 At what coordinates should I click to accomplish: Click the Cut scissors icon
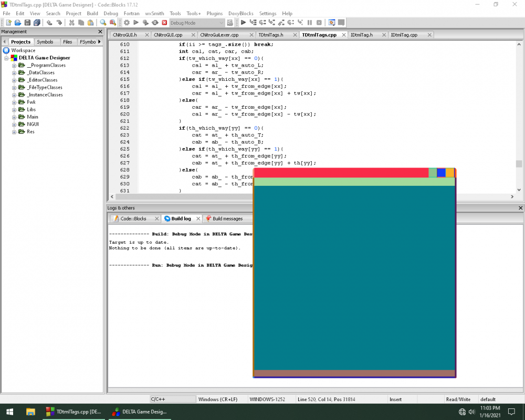click(72, 23)
